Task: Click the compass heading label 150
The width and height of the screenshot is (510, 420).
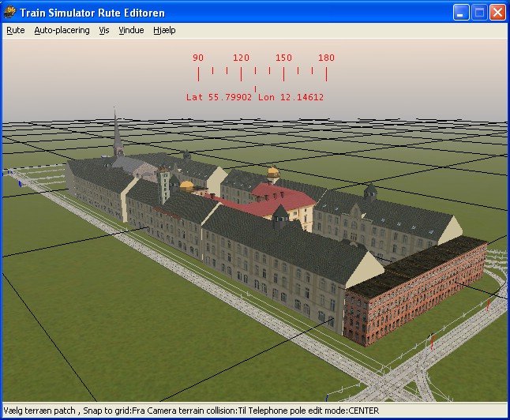Action: click(x=283, y=58)
